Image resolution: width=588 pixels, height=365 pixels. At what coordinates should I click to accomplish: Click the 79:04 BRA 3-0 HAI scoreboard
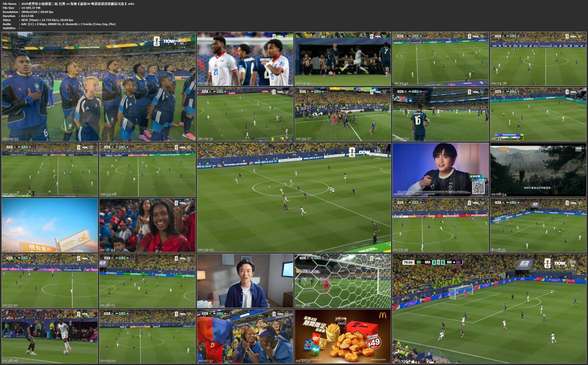[x=432, y=262]
